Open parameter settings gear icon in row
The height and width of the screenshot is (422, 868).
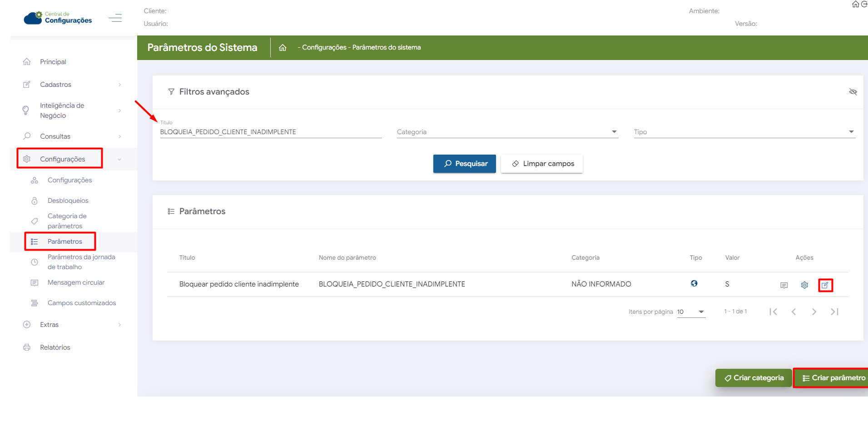[x=804, y=285]
